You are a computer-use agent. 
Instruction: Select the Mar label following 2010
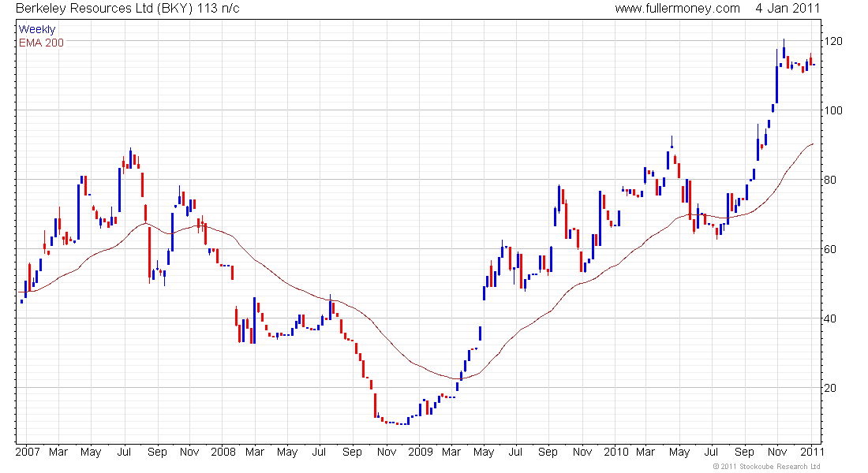(645, 452)
